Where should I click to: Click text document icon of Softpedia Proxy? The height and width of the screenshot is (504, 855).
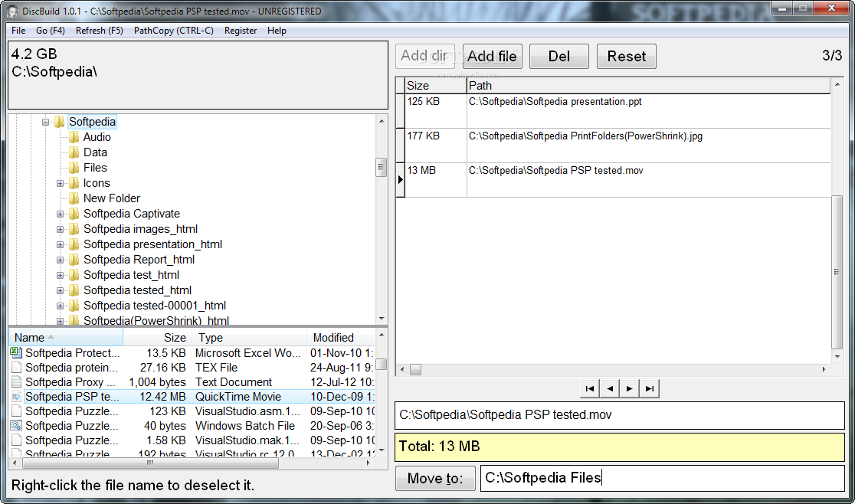click(x=16, y=382)
